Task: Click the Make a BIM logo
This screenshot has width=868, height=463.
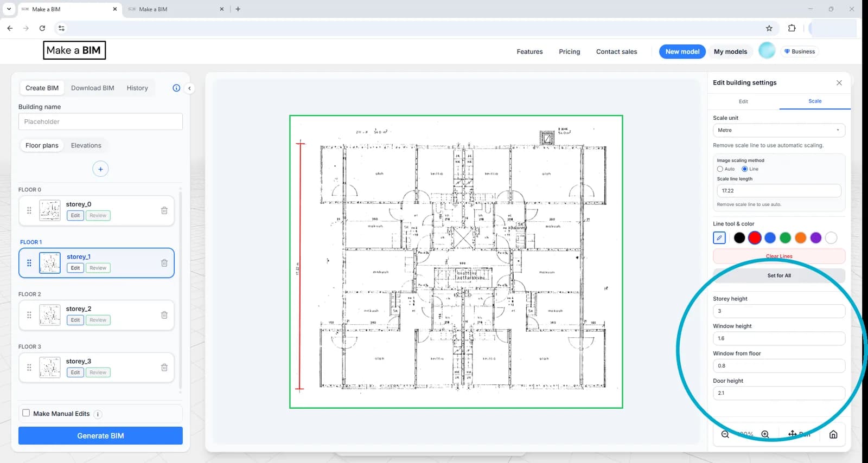Action: (x=74, y=50)
